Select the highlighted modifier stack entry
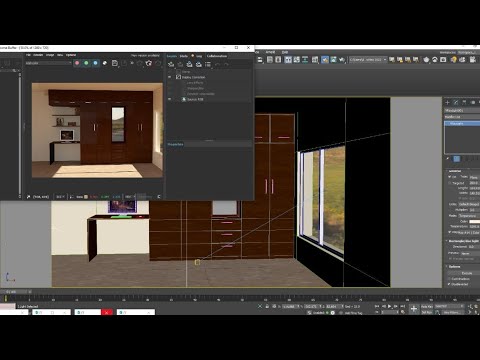This screenshot has width=480, height=360. click(x=462, y=123)
